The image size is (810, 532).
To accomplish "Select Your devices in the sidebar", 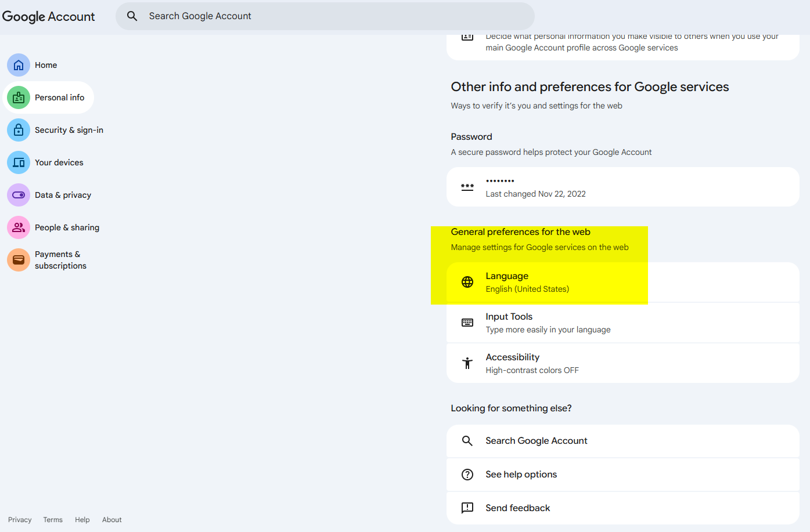I will tap(60, 162).
